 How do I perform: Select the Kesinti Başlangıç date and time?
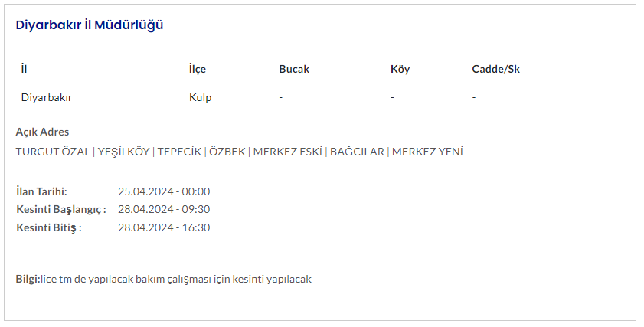164,210
